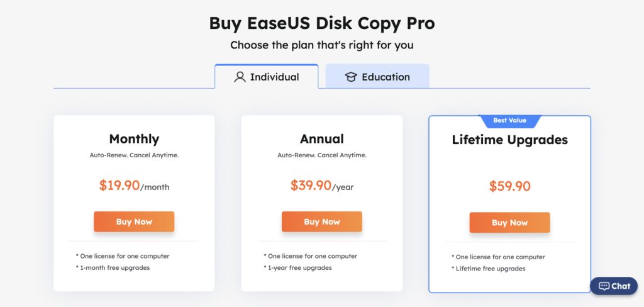644x307 pixels.
Task: Click the Lifetime Upgrades heading
Action: click(x=509, y=140)
